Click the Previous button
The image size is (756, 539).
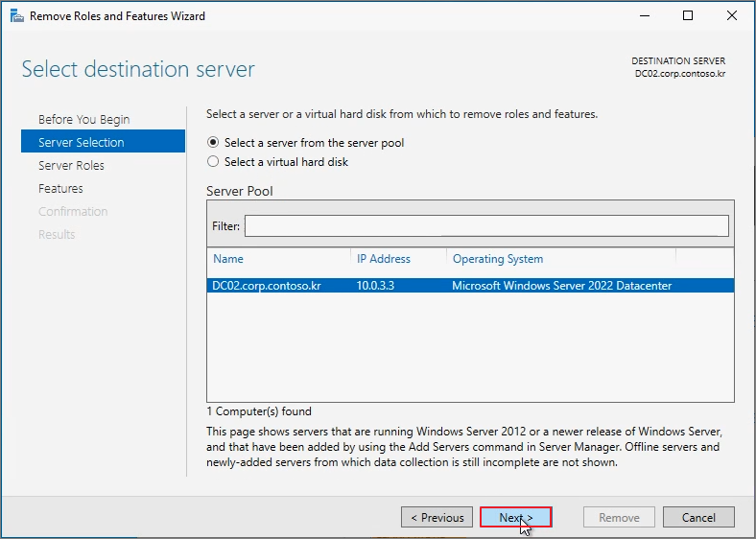437,517
